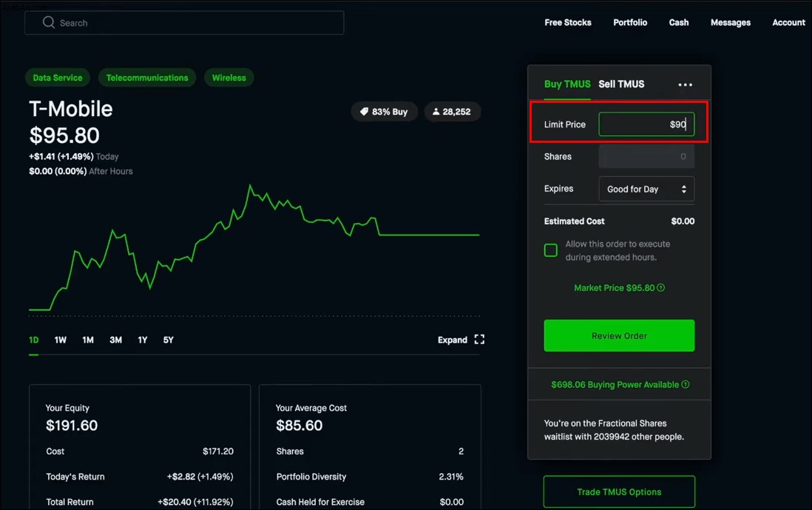
Task: Select the 5Y chart range
Action: coord(169,340)
